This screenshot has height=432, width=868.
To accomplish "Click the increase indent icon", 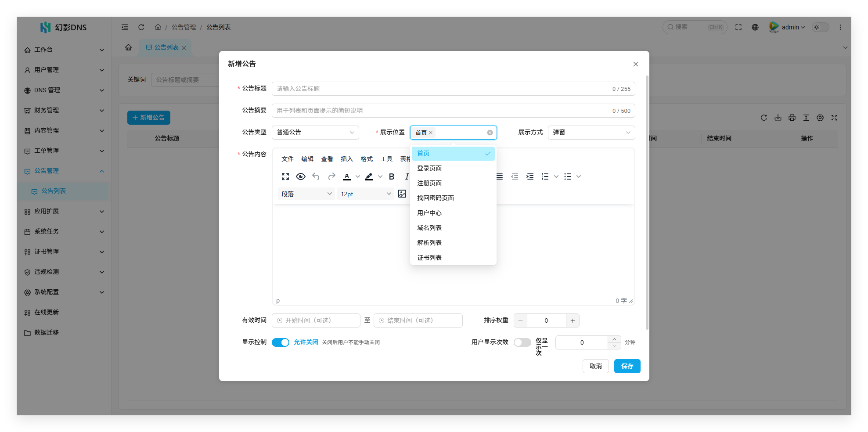I will click(x=530, y=176).
